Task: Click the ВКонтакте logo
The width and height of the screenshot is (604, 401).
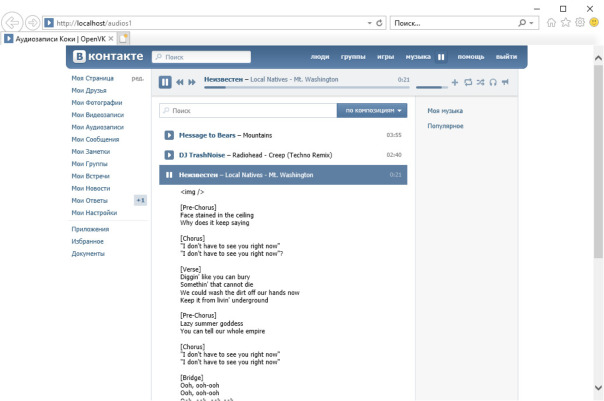Action: tap(108, 57)
